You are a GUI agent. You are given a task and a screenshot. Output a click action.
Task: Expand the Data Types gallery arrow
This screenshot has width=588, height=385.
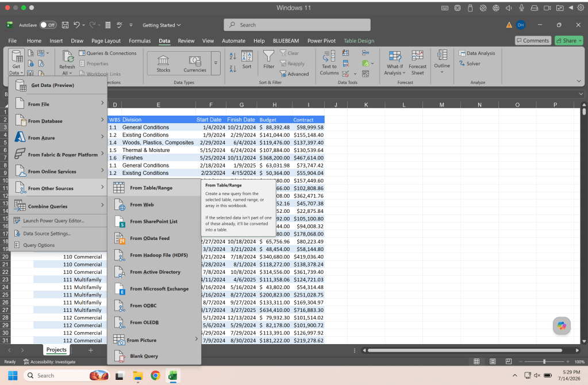click(x=216, y=63)
